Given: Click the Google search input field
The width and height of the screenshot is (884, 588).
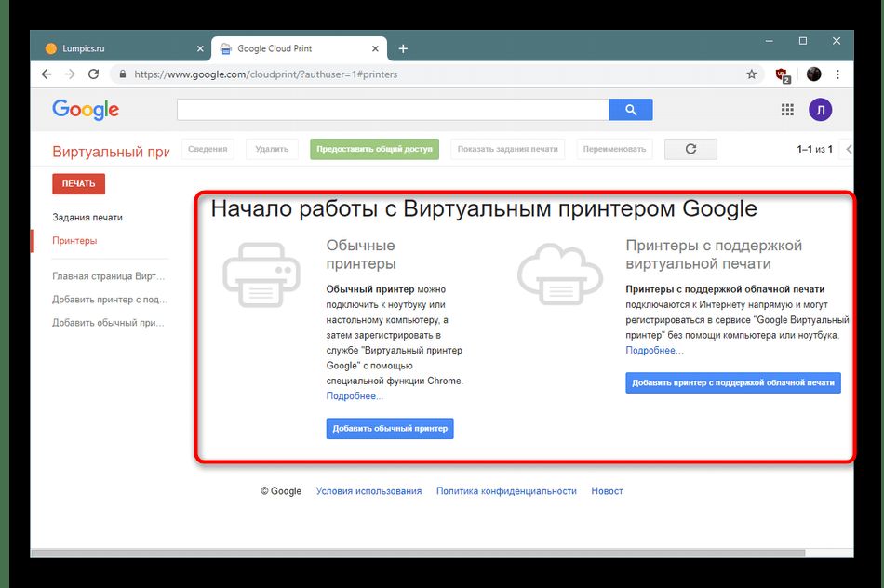Looking at the screenshot, I should click(393, 110).
